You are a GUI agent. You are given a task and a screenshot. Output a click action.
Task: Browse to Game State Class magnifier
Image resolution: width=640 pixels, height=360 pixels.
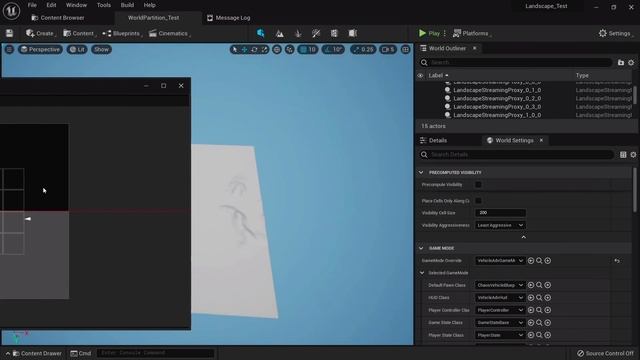pos(539,323)
